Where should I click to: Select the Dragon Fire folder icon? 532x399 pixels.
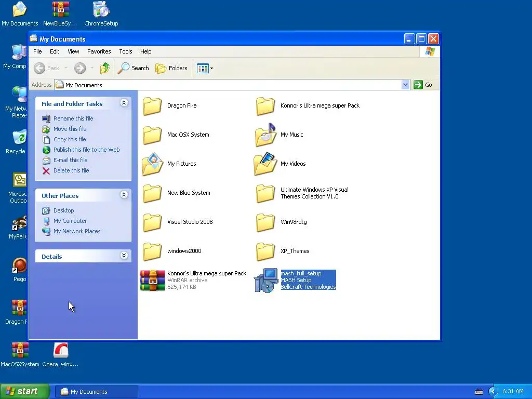tap(152, 106)
